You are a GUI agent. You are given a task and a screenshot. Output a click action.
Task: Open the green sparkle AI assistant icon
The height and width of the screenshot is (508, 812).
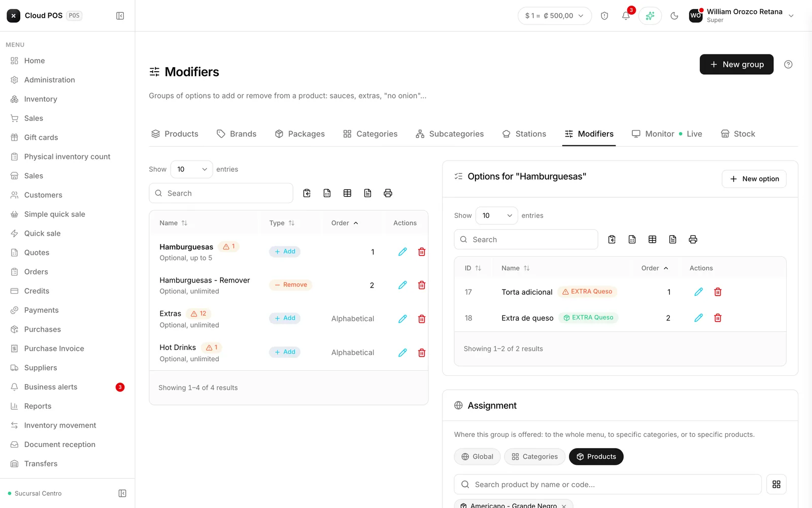coord(650,16)
